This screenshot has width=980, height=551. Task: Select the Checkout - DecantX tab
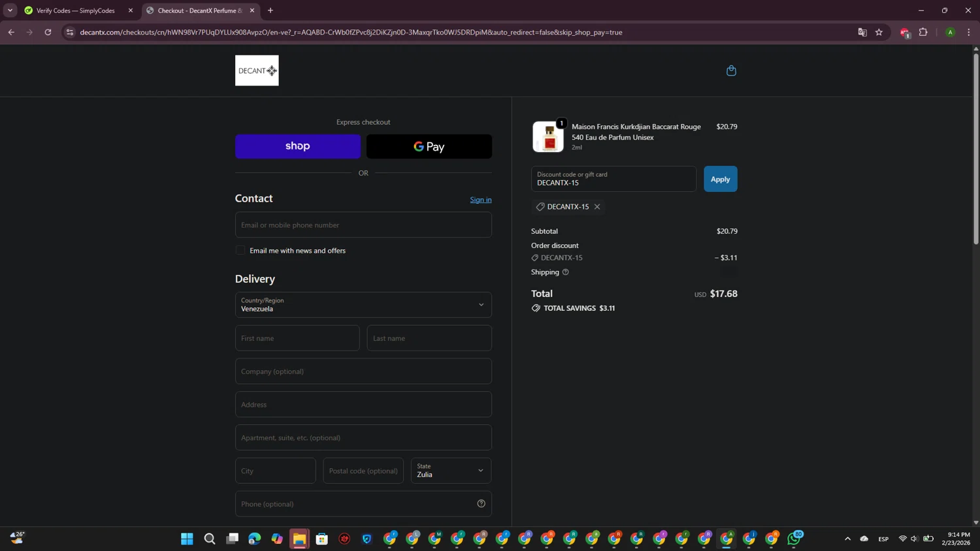[x=200, y=10]
